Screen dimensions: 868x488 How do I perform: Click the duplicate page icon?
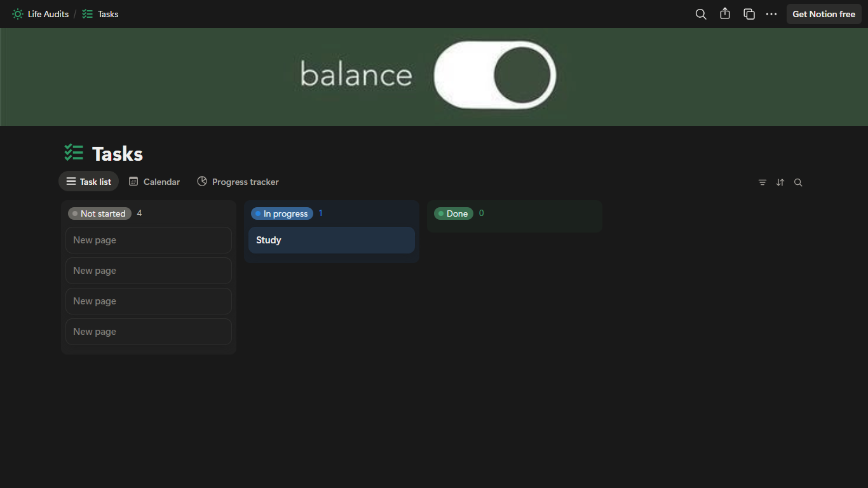(x=749, y=14)
